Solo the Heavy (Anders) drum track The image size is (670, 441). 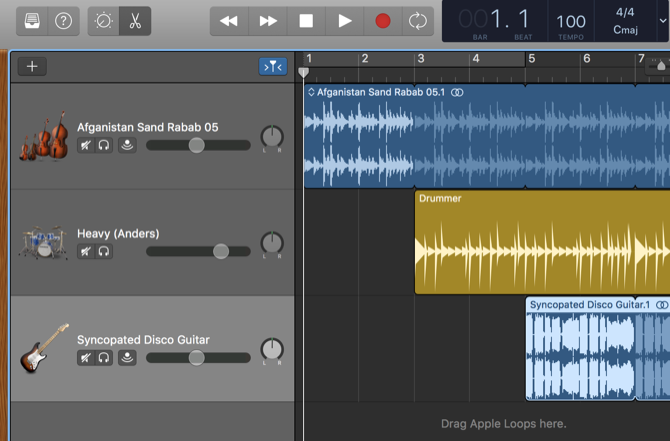104,252
